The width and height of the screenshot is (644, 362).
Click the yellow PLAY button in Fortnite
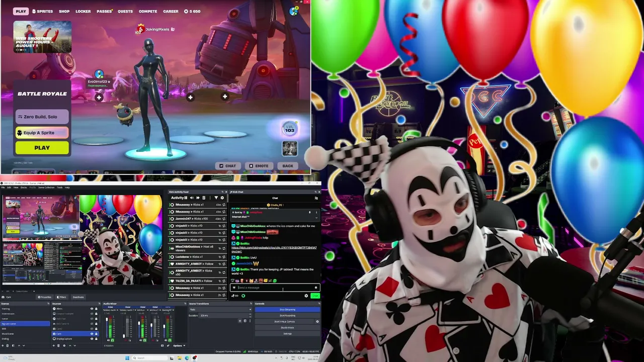pyautogui.click(x=42, y=148)
